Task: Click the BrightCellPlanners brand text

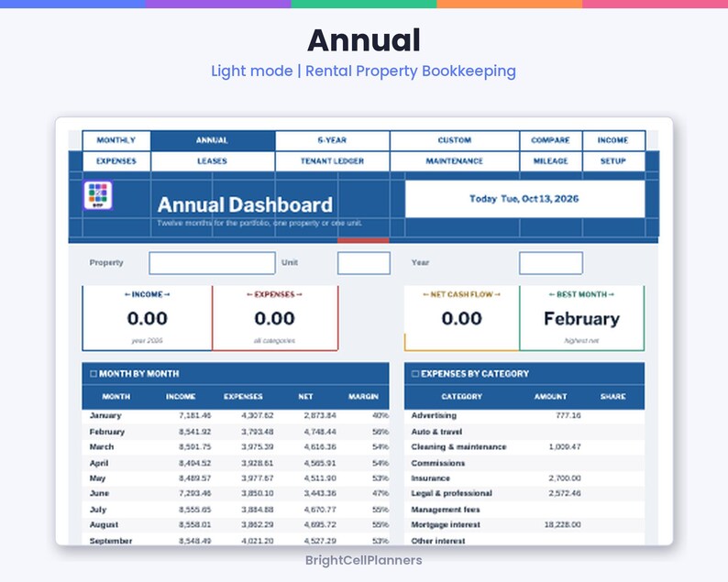Action: click(363, 560)
